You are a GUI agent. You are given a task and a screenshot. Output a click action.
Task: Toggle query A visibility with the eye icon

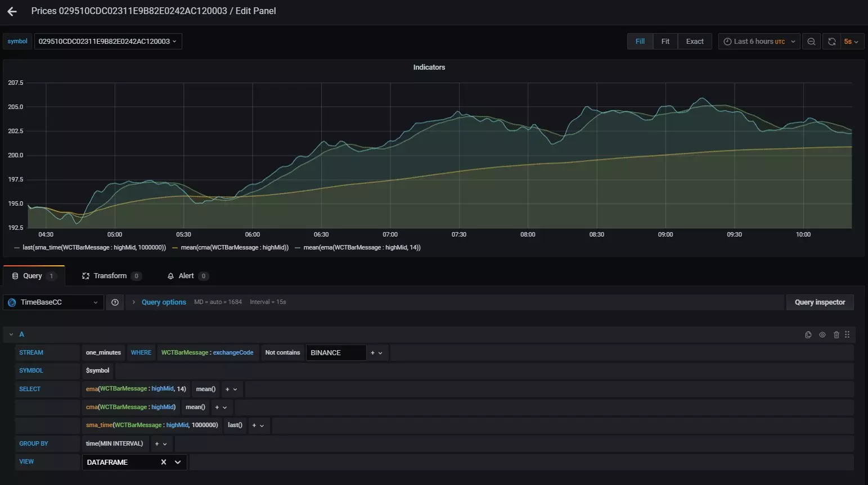click(x=822, y=335)
